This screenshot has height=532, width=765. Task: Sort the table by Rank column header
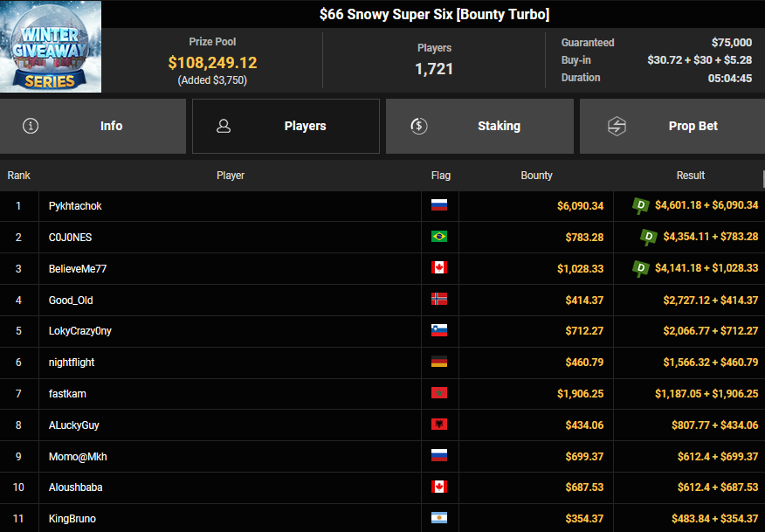[19, 176]
